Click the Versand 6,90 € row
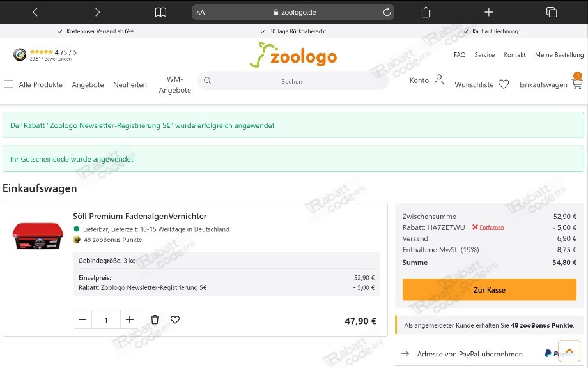 [x=489, y=238]
